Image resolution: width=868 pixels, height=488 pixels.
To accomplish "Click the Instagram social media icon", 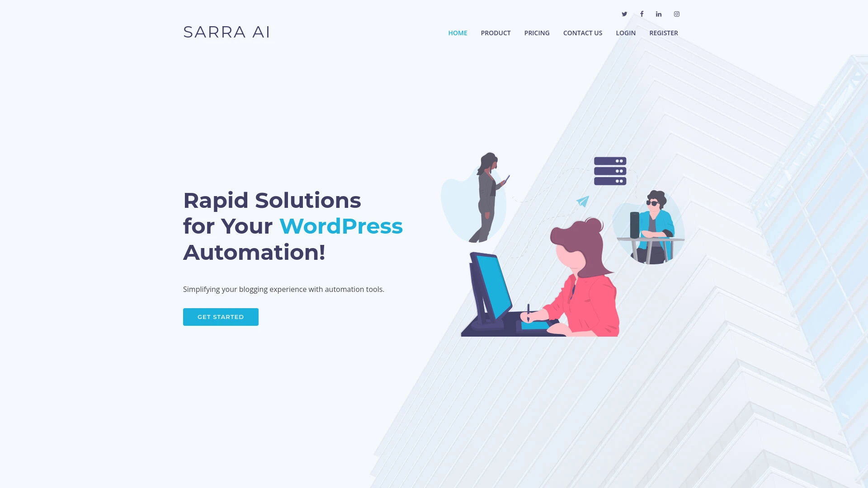I will (x=677, y=14).
